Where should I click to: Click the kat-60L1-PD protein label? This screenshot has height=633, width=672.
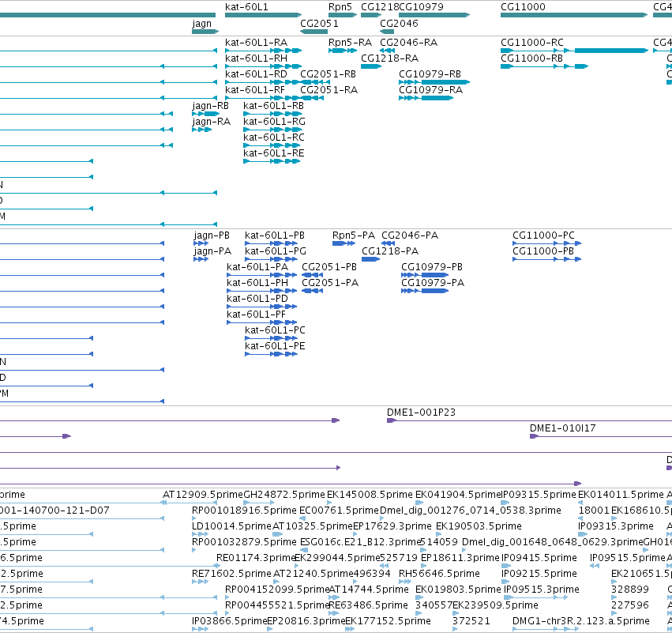[257, 299]
